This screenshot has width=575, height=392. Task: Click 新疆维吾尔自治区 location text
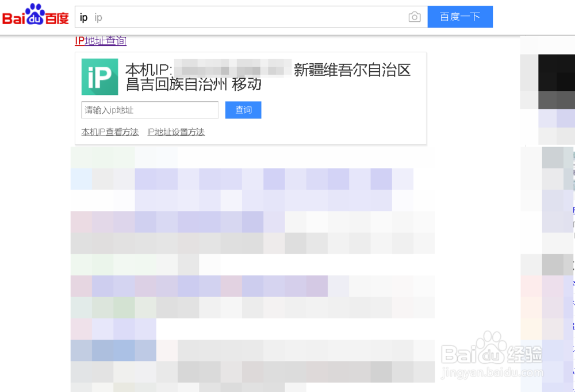pyautogui.click(x=352, y=70)
